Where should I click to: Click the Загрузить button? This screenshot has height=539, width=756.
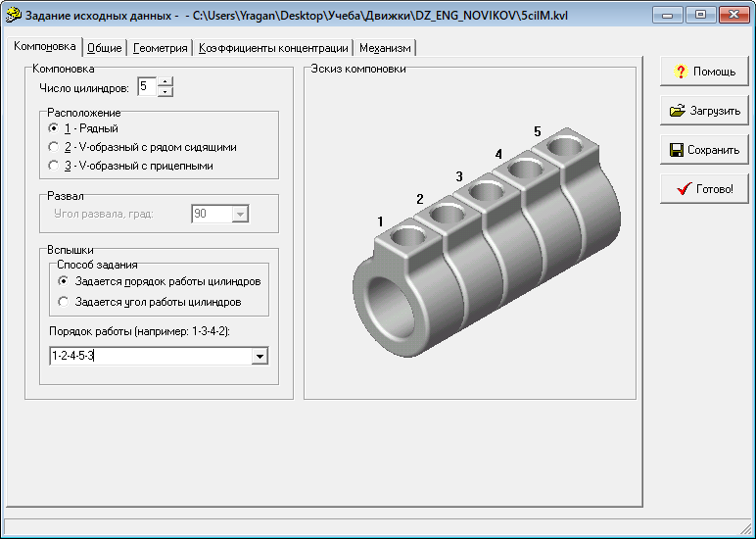[704, 111]
